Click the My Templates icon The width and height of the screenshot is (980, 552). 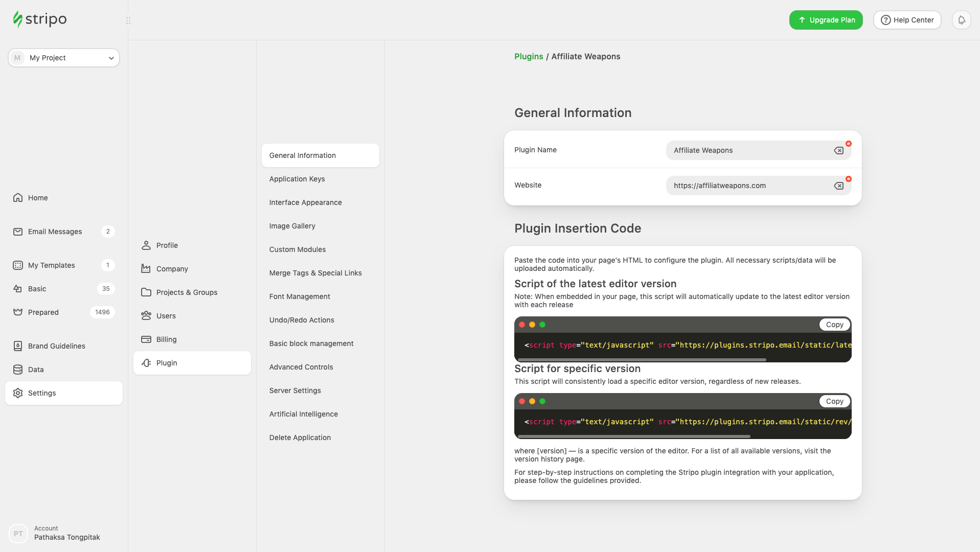point(18,265)
